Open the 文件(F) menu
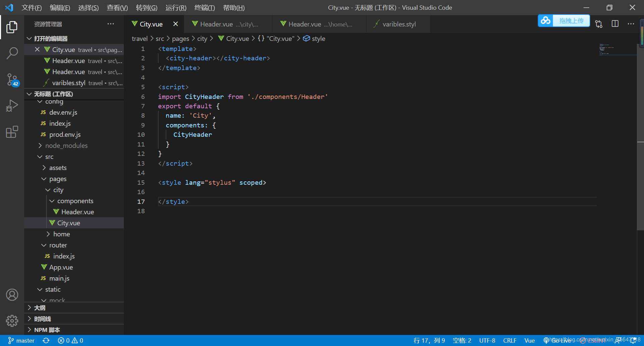The image size is (644, 346). click(x=32, y=7)
